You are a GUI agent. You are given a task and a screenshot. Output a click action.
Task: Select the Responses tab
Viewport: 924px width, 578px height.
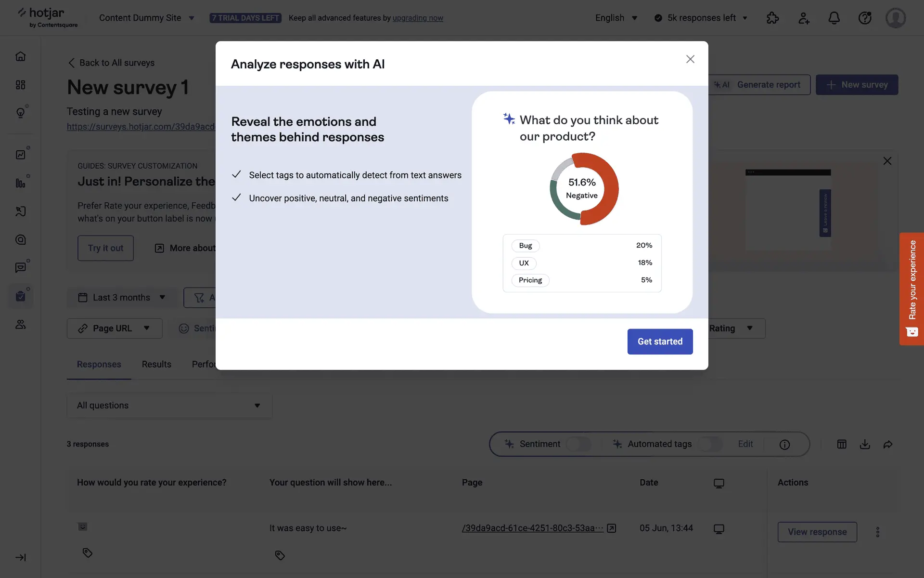tap(99, 365)
